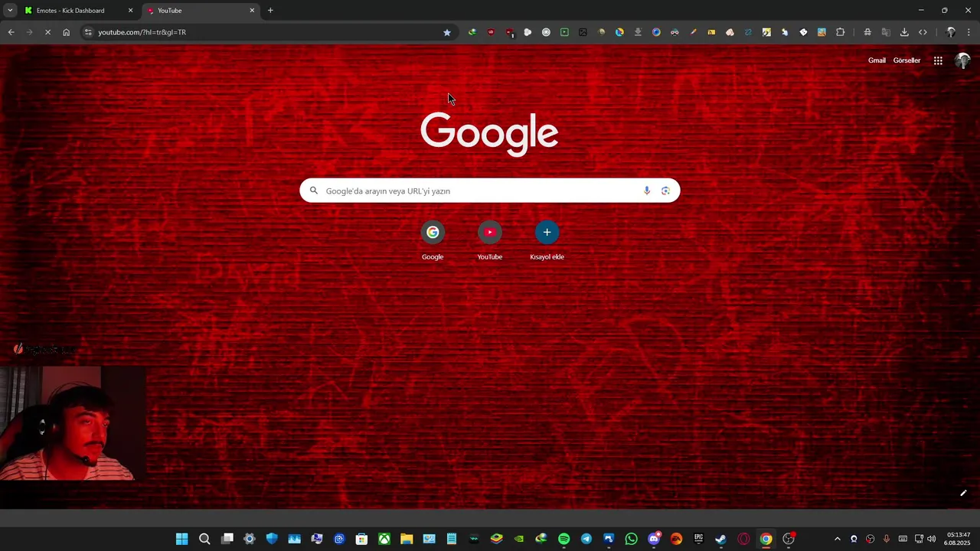Open WhatsApp from the taskbar

(632, 539)
